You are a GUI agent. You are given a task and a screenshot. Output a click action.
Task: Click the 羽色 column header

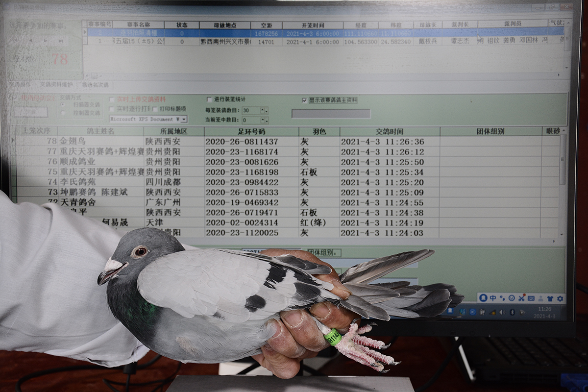[319, 131]
